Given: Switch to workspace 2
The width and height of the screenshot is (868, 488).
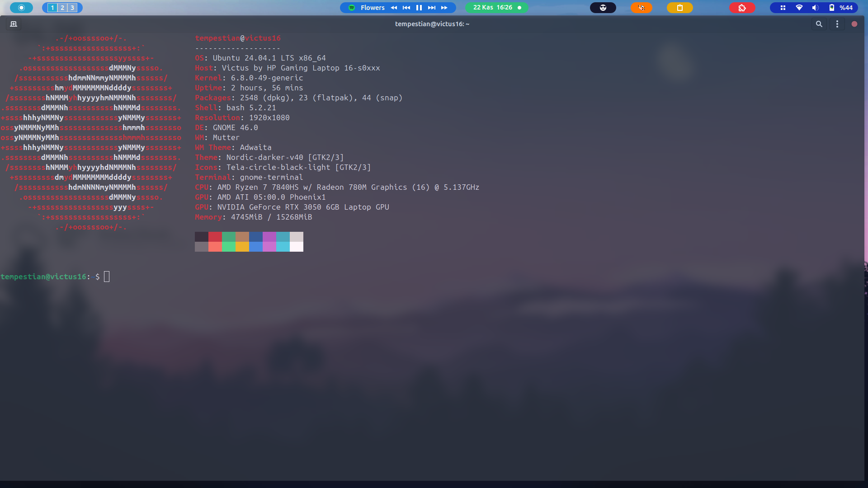Looking at the screenshot, I should pos(62,8).
